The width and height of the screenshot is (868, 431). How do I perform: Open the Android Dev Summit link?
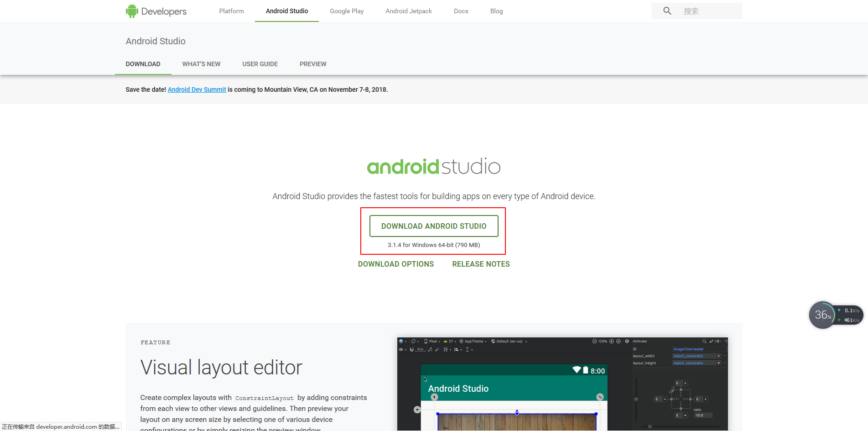[x=197, y=89]
